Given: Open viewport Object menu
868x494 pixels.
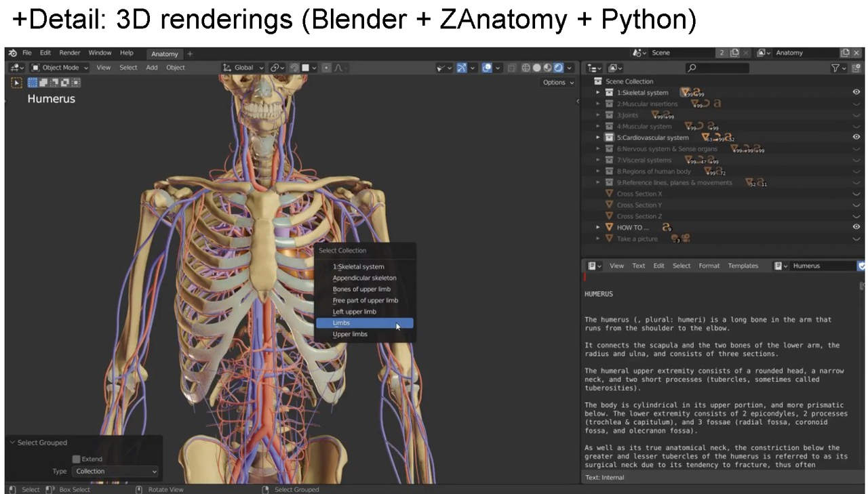Looking at the screenshot, I should [176, 68].
